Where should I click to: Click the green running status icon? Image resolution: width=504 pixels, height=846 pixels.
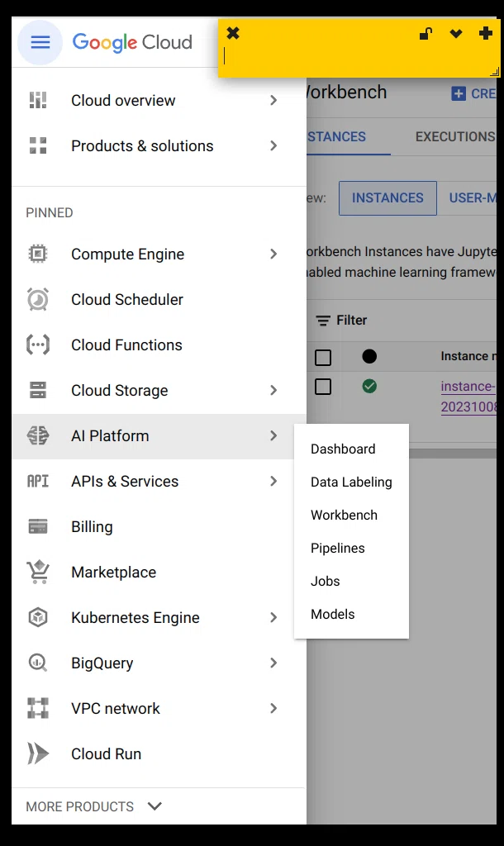click(x=369, y=387)
